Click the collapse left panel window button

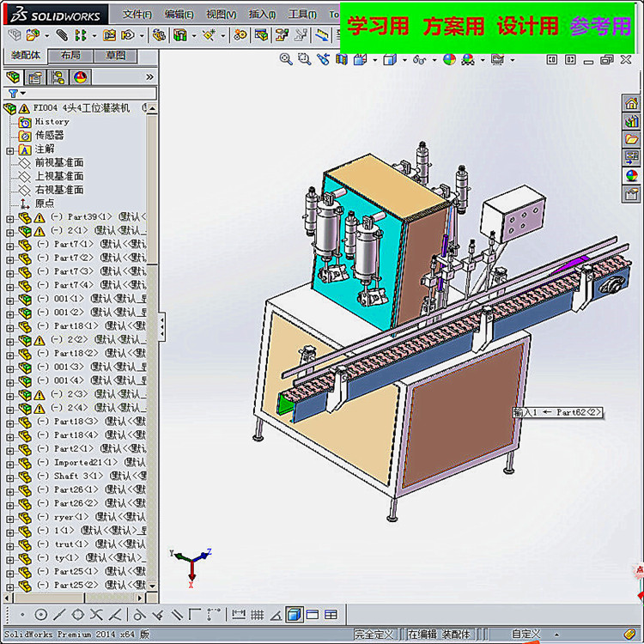(552, 60)
